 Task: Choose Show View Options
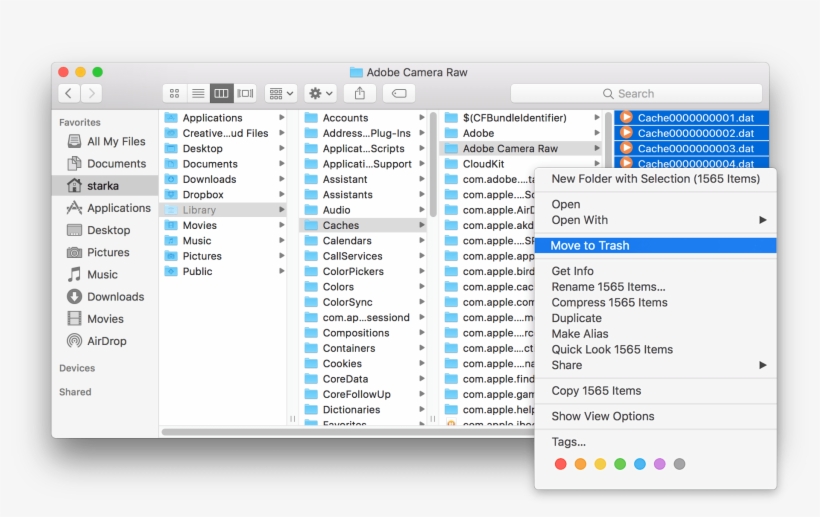[x=655, y=416]
